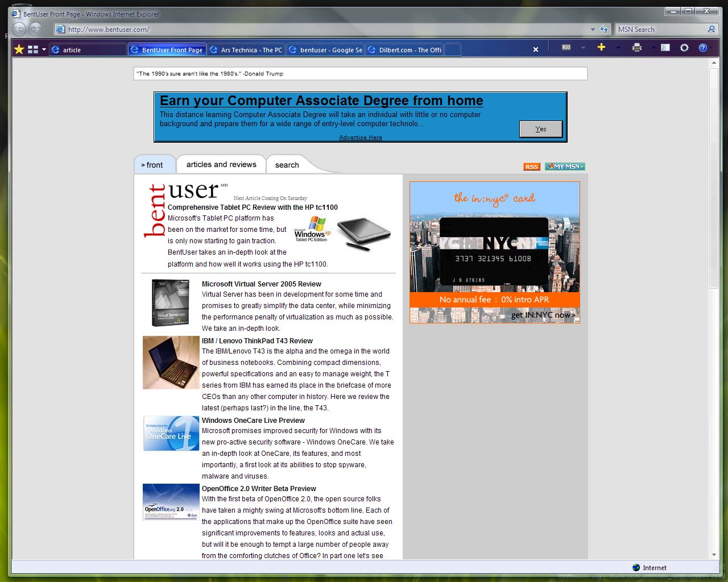The width and height of the screenshot is (728, 582).
Task: Close the current tab with X
Action: 535,49
